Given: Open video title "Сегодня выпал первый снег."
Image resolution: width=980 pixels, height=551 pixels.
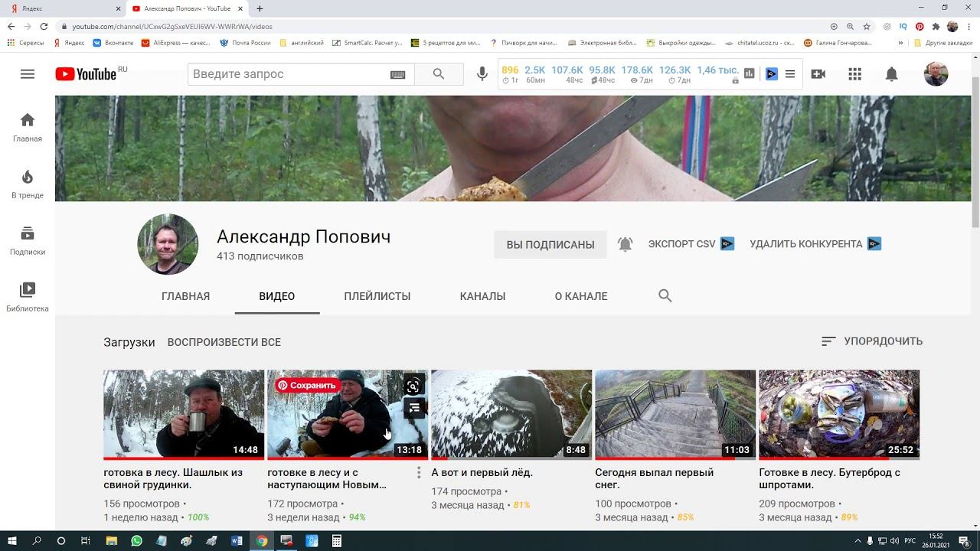Looking at the screenshot, I should 655,478.
